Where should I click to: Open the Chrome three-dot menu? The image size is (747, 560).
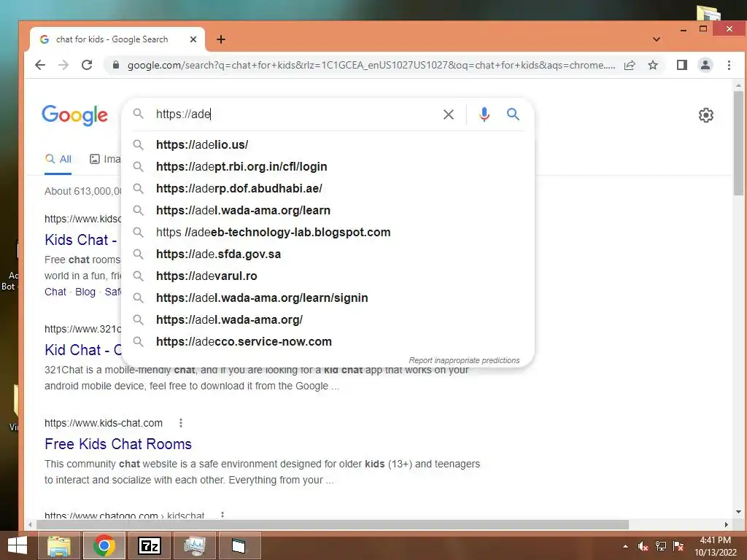(x=729, y=65)
